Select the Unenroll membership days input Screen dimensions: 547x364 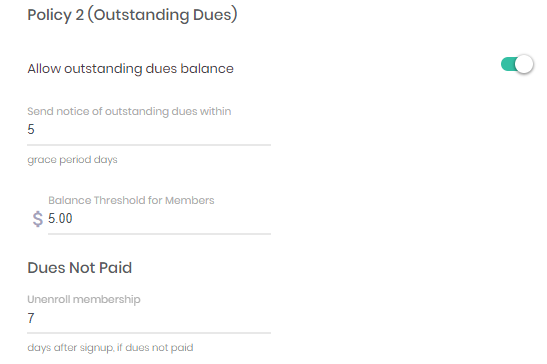coord(149,318)
